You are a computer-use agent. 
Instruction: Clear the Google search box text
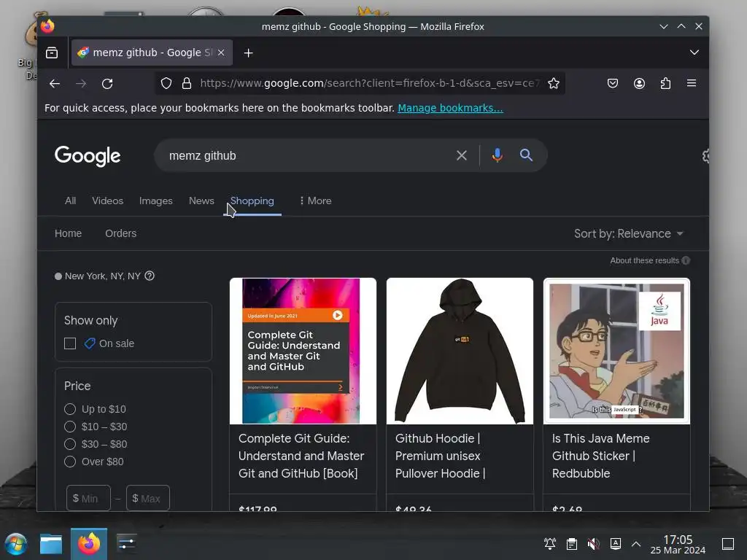(x=462, y=155)
